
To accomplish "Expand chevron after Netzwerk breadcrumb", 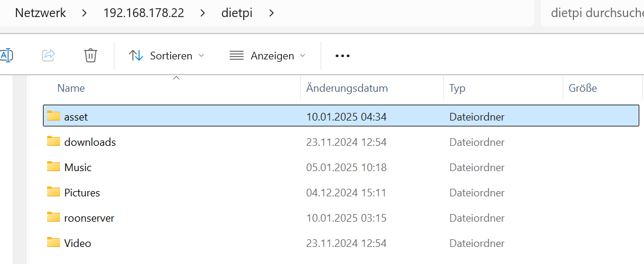I will coord(84,13).
